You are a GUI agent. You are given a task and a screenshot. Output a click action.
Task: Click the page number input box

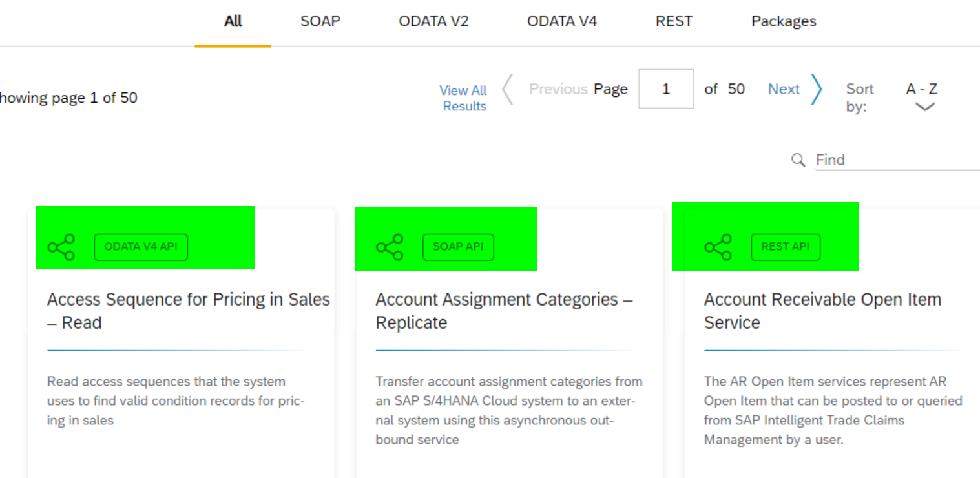coord(666,88)
